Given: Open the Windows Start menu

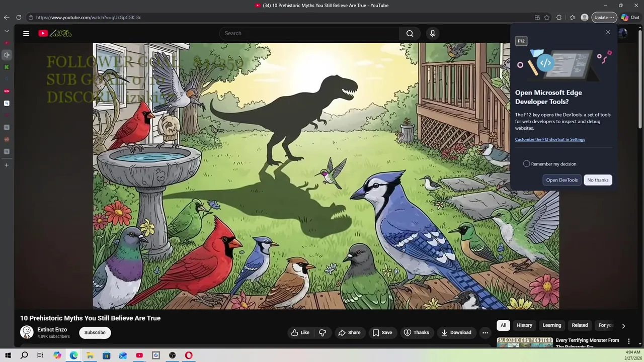Looking at the screenshot, I should coord(8,355).
